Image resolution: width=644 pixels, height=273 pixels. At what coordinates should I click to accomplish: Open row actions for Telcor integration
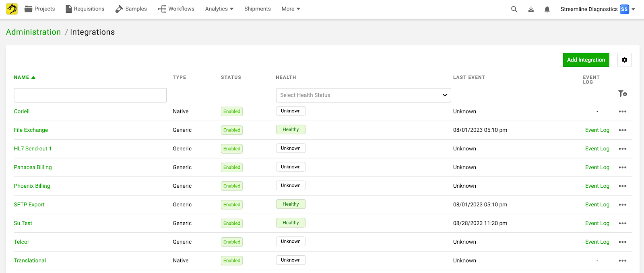coord(622,242)
